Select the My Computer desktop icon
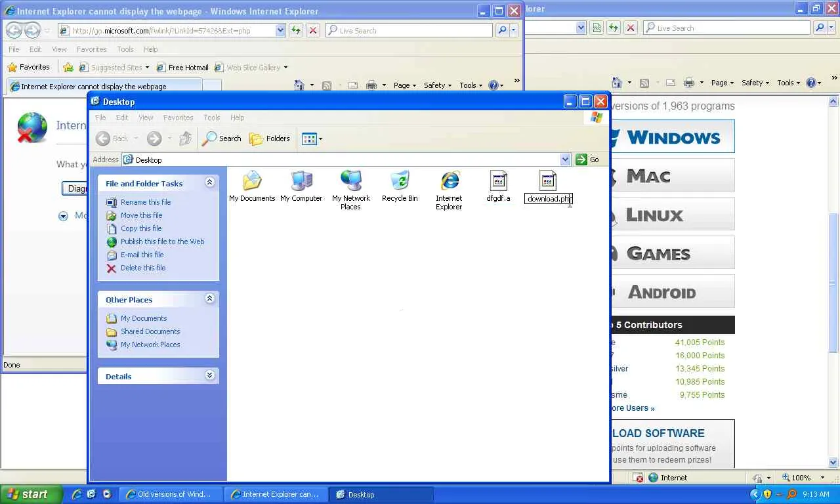This screenshot has width=840, height=504. pos(302,180)
